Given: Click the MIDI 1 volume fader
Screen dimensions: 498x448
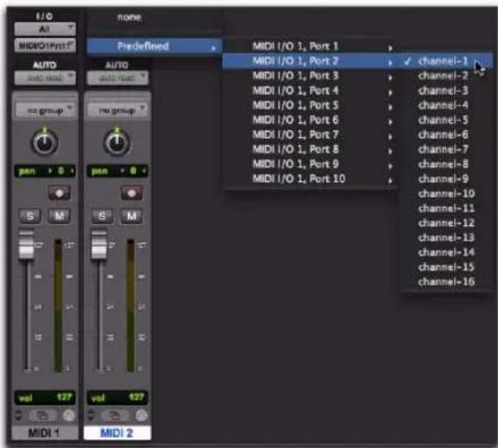Looking at the screenshot, I should [26, 245].
